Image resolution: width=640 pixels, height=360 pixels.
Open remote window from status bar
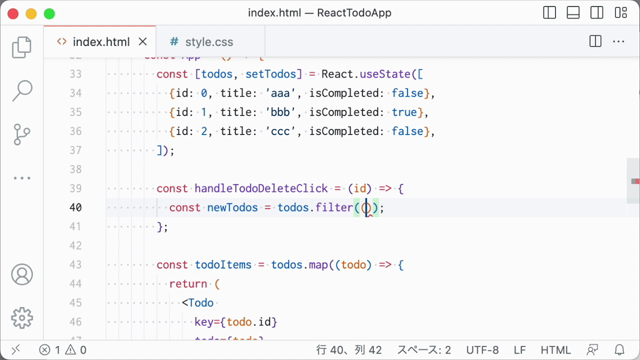tap(16, 350)
